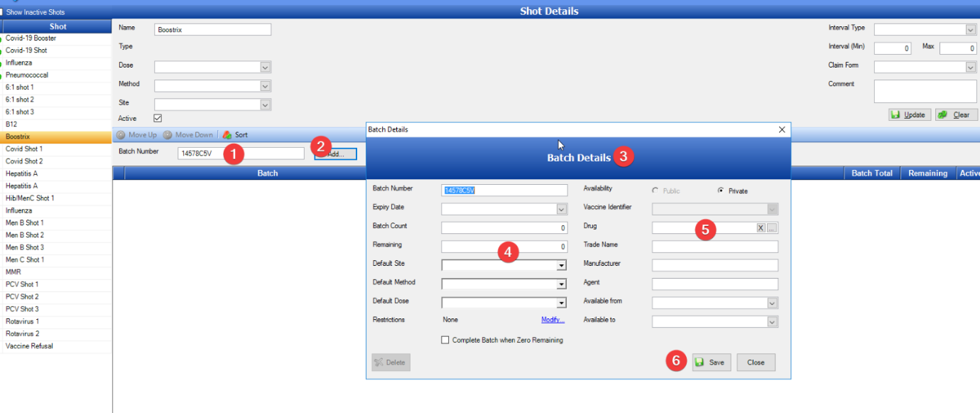980x413 pixels.
Task: Click the Trade Name input field
Action: click(x=714, y=247)
